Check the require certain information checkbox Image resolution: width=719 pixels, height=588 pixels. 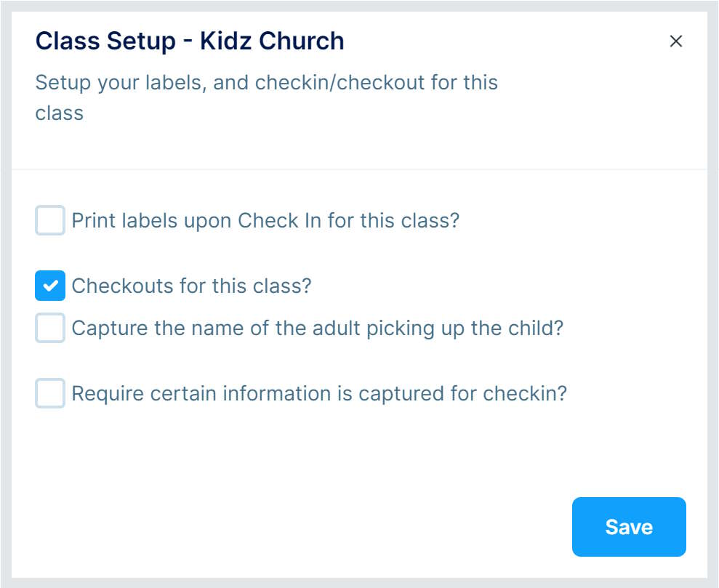(50, 393)
